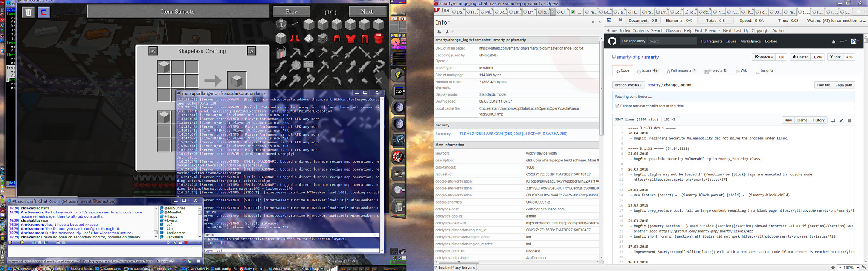Select the red bucket item in the item list
868x271 pixels.
[379, 38]
